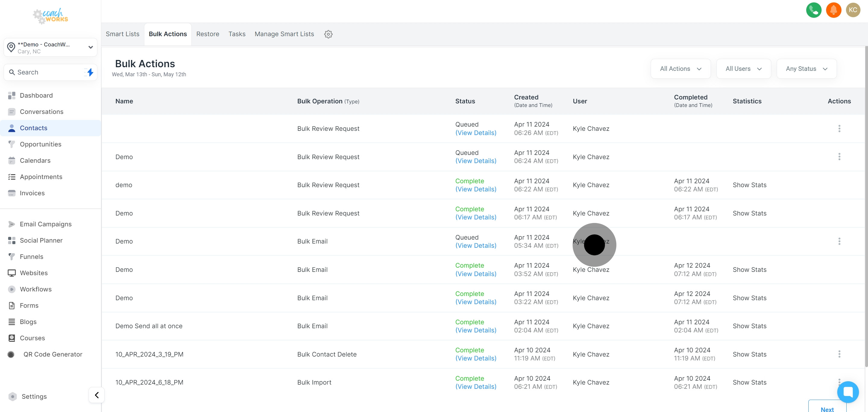Click the green phone dialer icon
868x412 pixels.
tap(813, 10)
